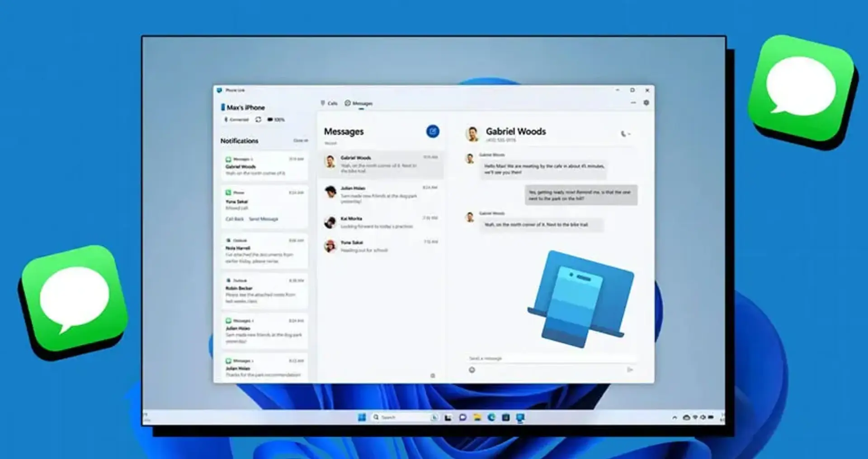The height and width of the screenshot is (459, 868).
Task: Switch to the Messages tab
Action: click(359, 103)
